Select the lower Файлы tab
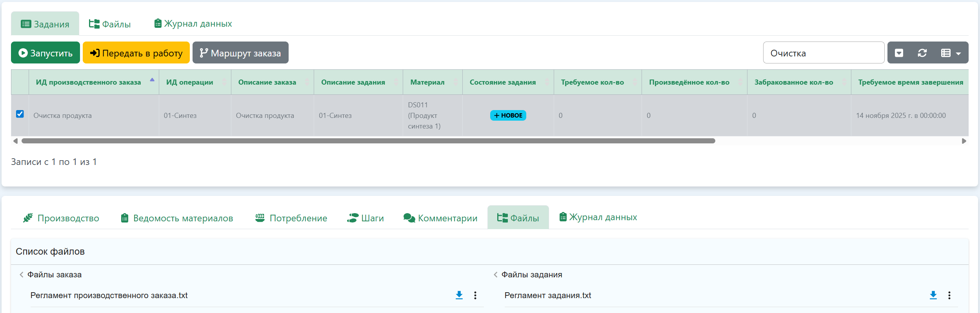 coord(518,218)
